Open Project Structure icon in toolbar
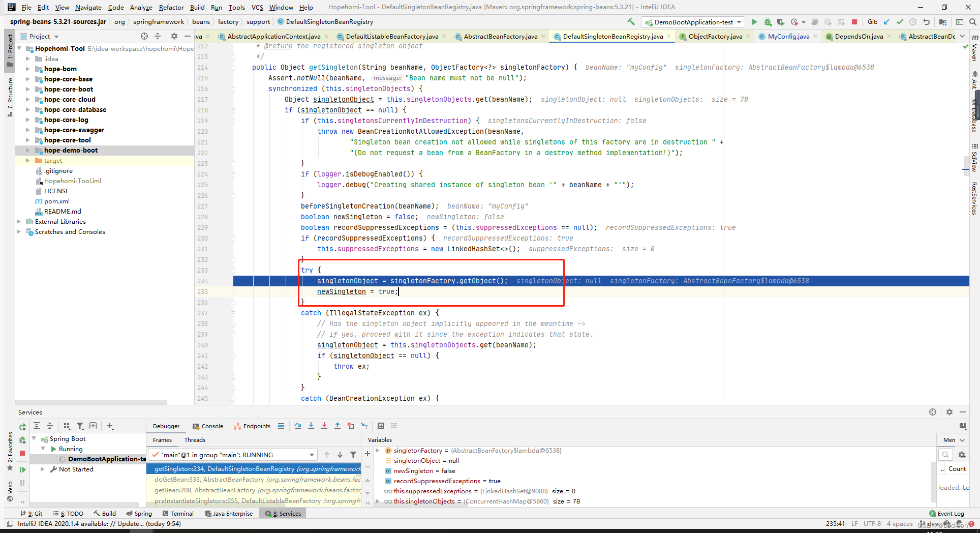 943,22
